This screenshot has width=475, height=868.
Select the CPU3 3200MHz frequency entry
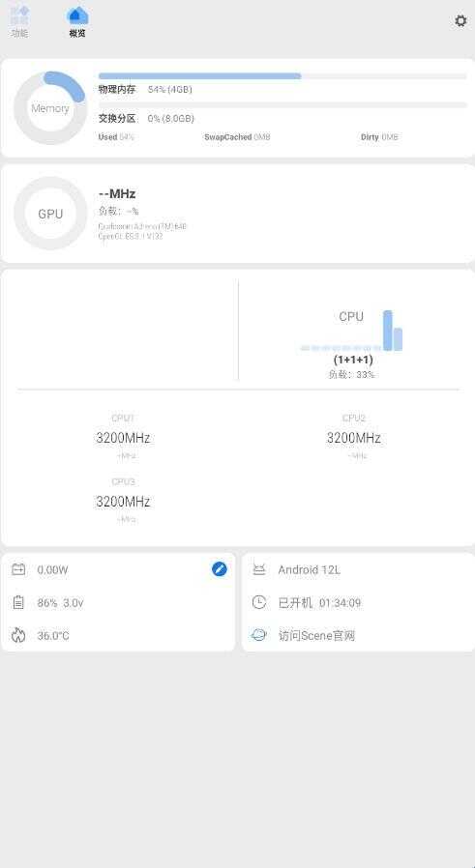(123, 501)
